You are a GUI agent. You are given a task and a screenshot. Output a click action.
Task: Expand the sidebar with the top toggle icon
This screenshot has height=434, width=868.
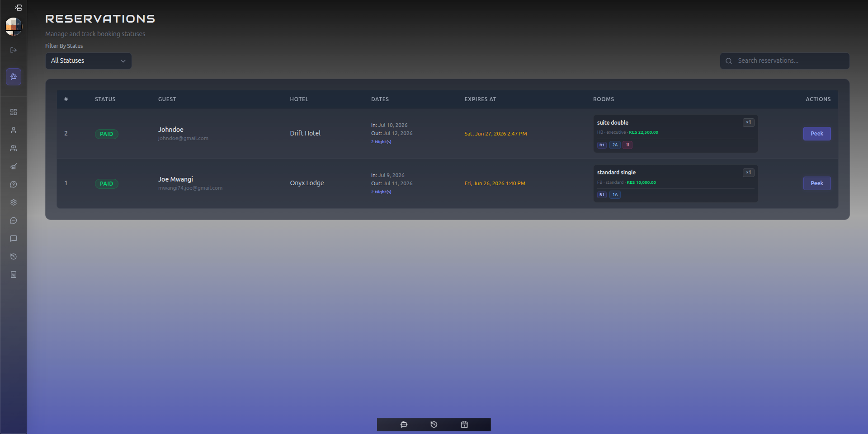pos(18,8)
